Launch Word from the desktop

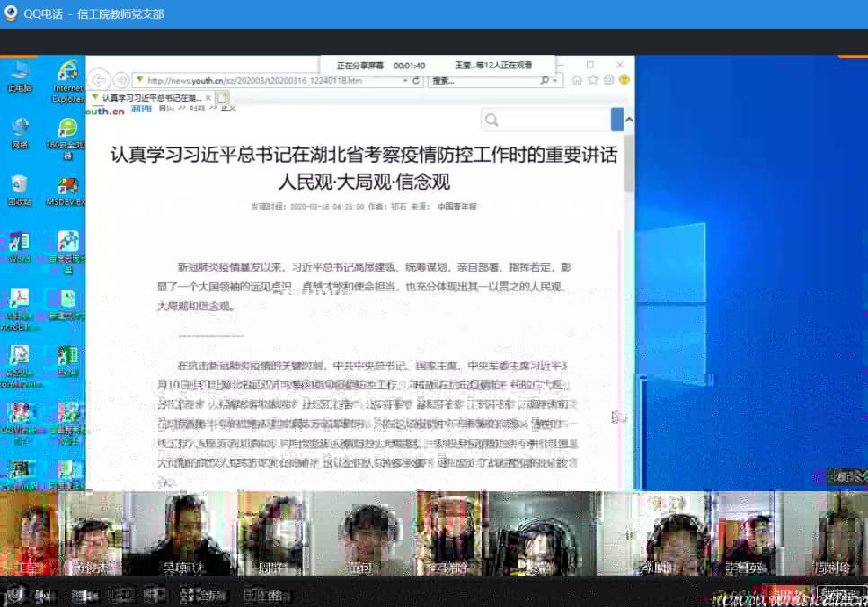[x=19, y=243]
